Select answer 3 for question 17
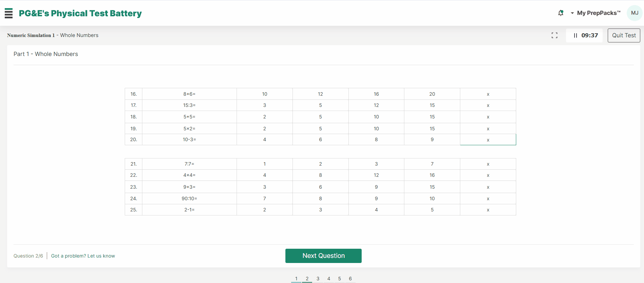644x283 pixels. pos(265,105)
